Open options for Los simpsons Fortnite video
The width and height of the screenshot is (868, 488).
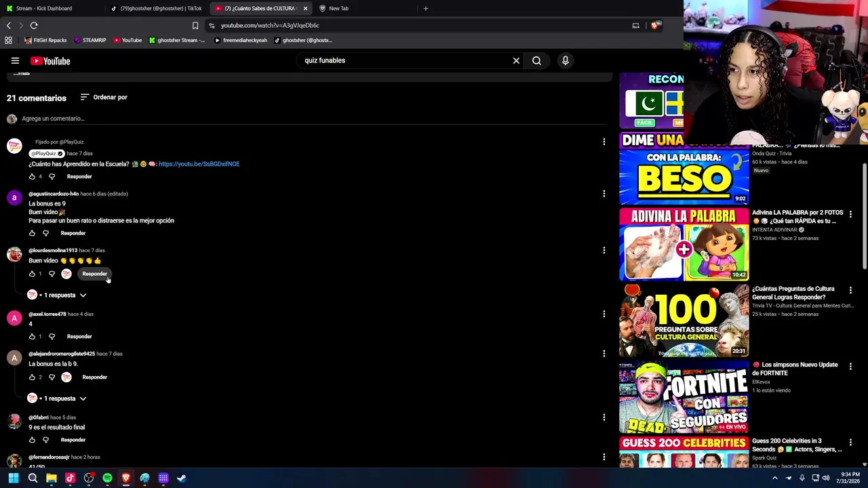[850, 366]
